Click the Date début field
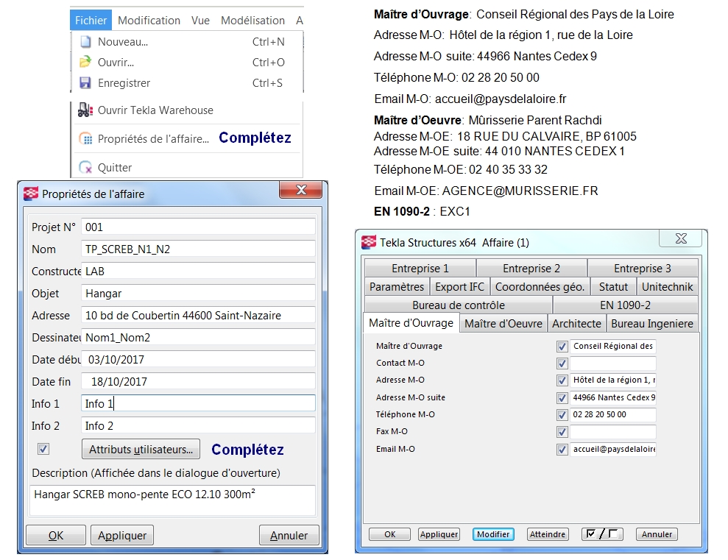Screen dimensions: 728x560 [x=198, y=360]
